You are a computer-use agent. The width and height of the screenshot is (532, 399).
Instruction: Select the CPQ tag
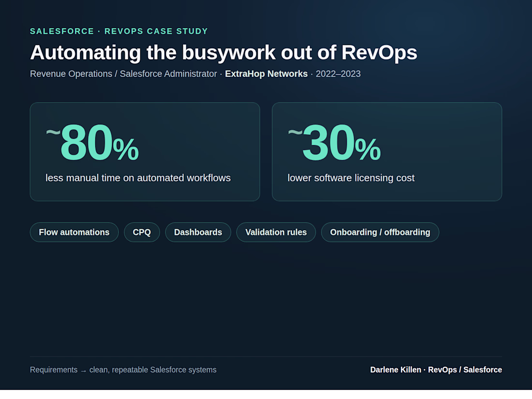tap(142, 232)
